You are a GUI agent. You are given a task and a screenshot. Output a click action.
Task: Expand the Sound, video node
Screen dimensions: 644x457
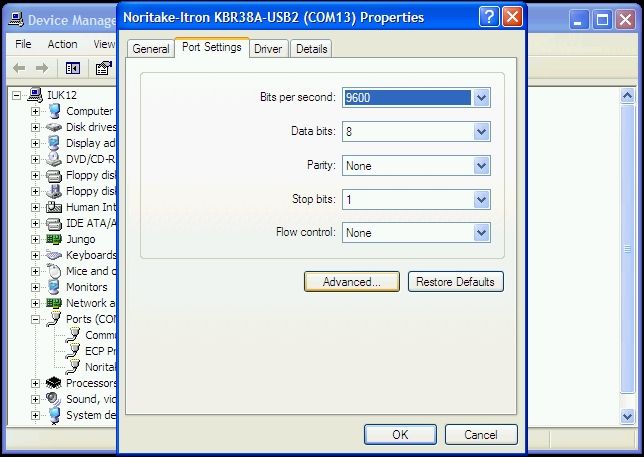coord(35,400)
